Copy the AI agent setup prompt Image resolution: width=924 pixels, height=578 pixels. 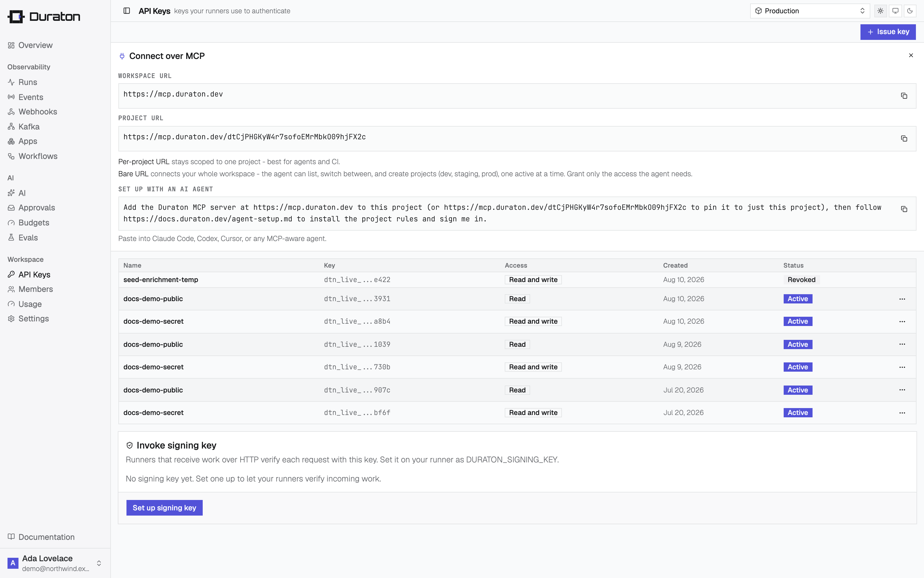click(x=904, y=209)
